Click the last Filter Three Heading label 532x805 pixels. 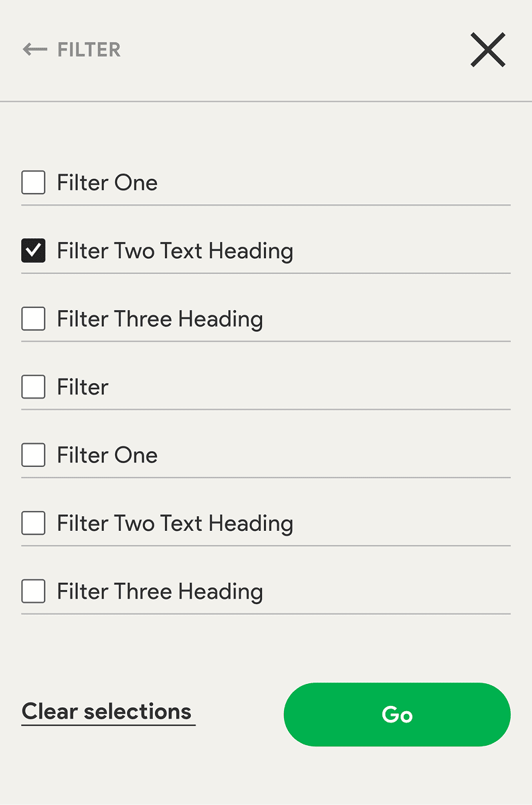point(160,591)
